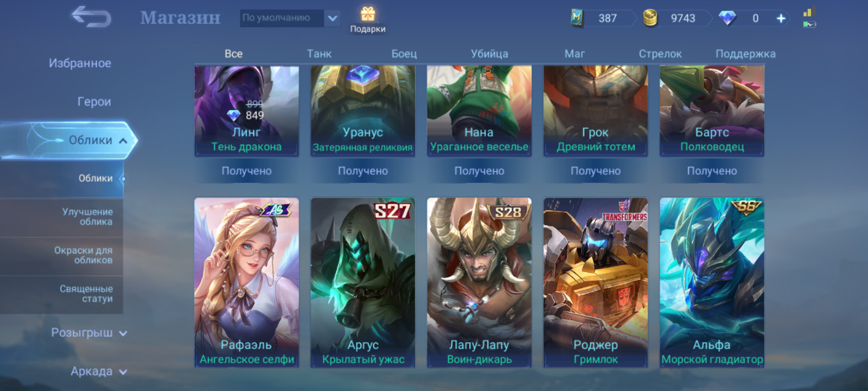Select the Стрелок filter tab

[660, 54]
